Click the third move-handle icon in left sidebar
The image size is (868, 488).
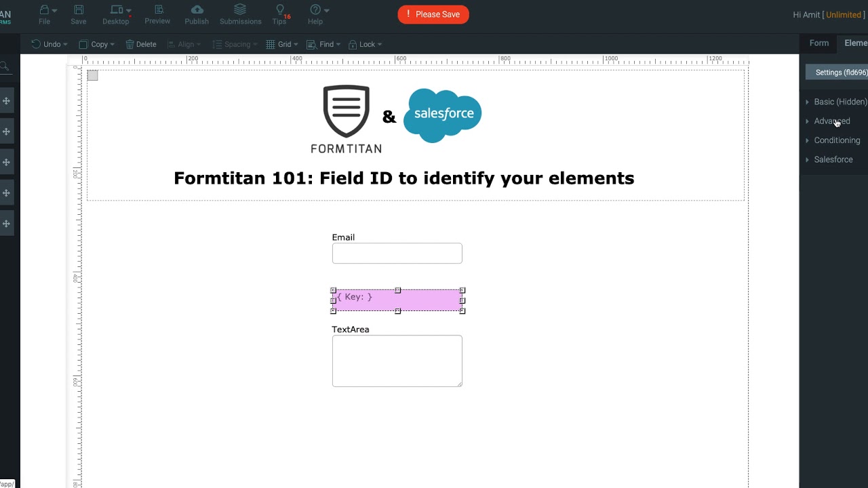6,163
